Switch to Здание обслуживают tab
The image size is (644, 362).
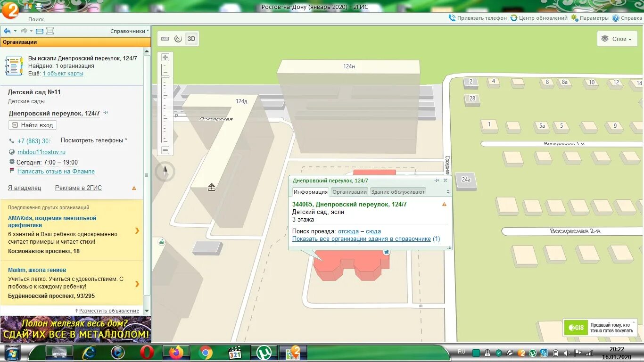pyautogui.click(x=398, y=192)
